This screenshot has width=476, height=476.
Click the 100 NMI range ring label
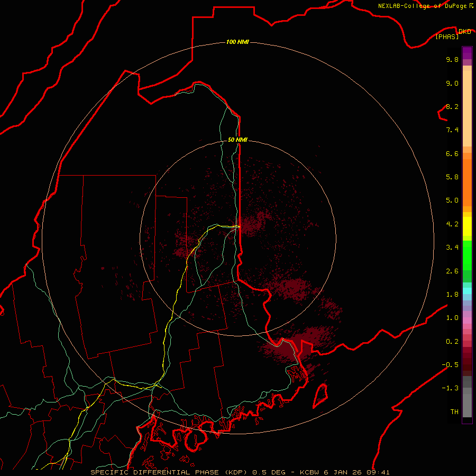click(x=237, y=42)
